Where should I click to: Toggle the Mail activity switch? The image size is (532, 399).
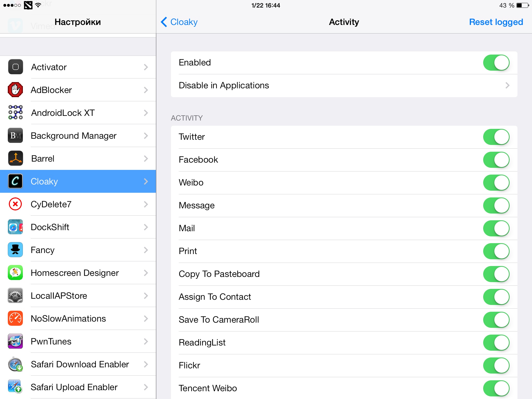click(496, 228)
